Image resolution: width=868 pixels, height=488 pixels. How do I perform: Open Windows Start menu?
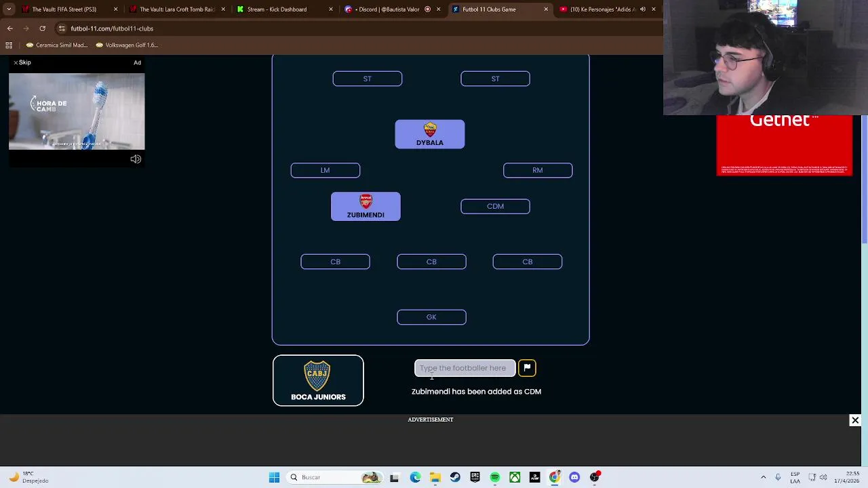(x=274, y=477)
